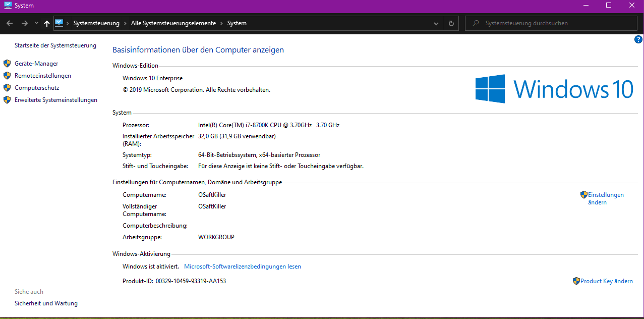The height and width of the screenshot is (319, 644).
Task: Click the shield icon beside Geräte-Manager
Action: point(7,64)
